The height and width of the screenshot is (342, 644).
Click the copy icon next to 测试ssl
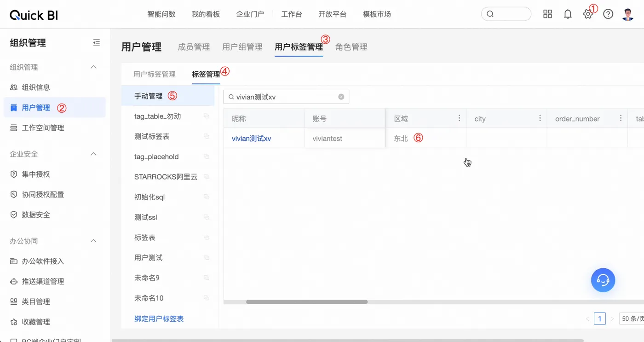(206, 217)
